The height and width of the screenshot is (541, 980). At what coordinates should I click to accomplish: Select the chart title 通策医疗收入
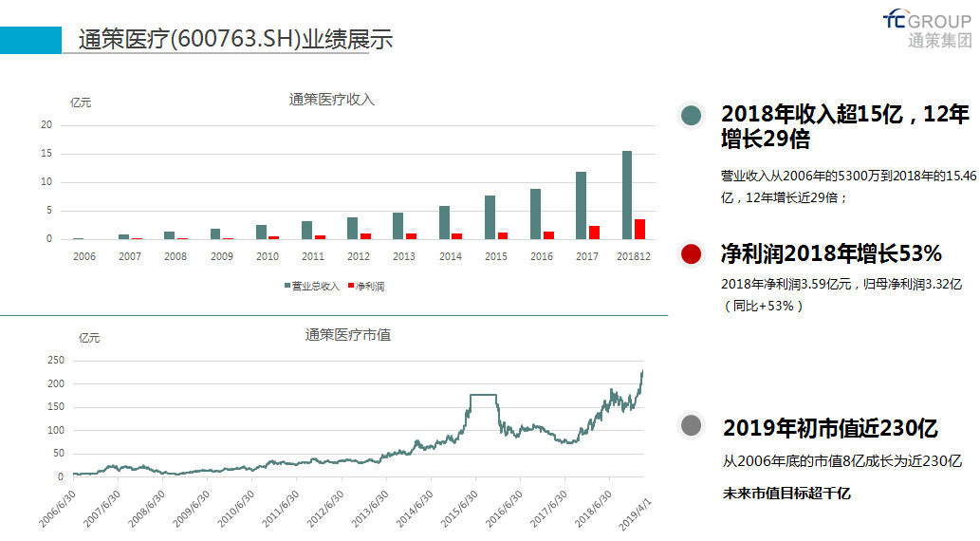click(331, 100)
